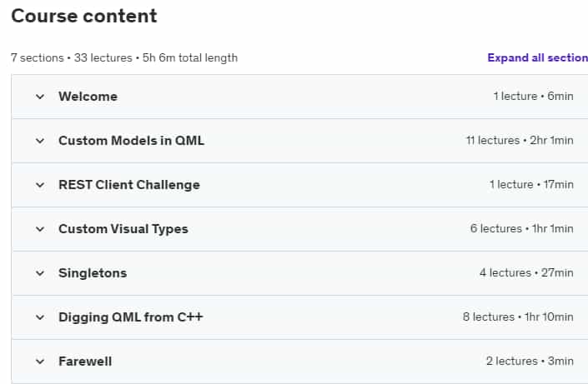Open the Farewell section title
This screenshot has width=588, height=384.
(85, 362)
